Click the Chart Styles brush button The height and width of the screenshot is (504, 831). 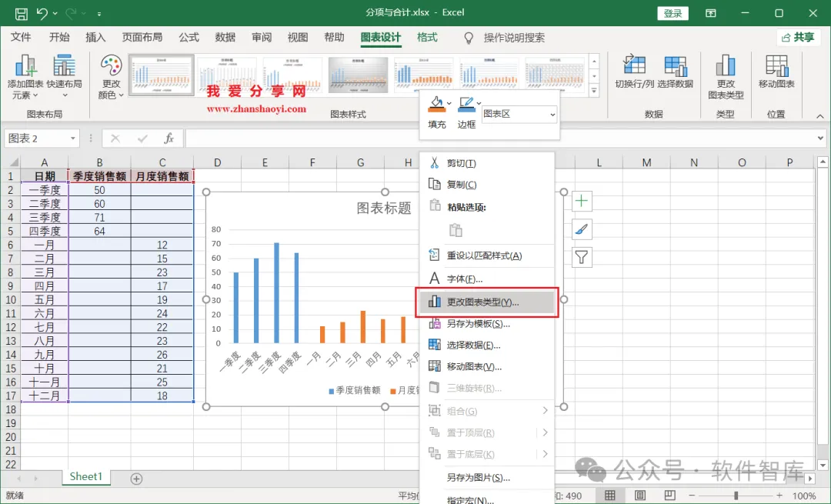click(582, 229)
